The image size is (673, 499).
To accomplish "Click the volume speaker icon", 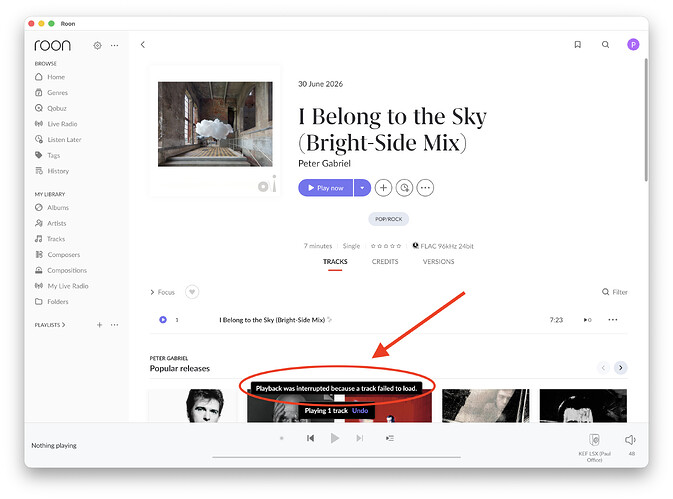I will 630,440.
